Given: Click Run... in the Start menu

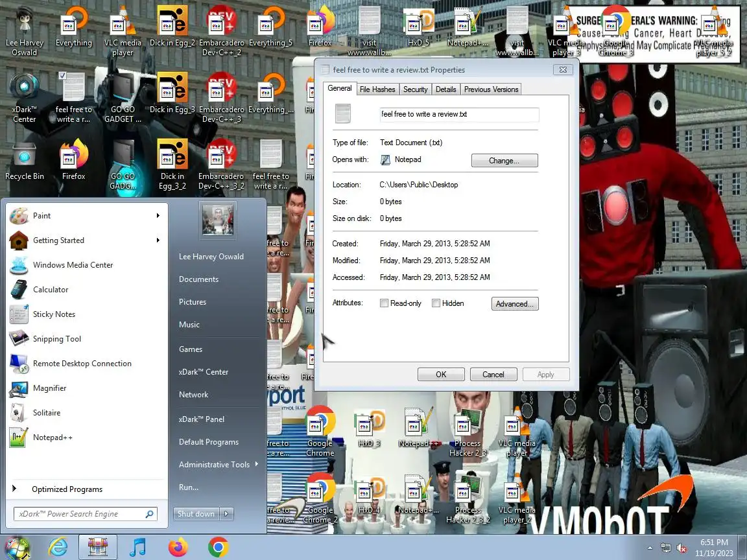Looking at the screenshot, I should tap(189, 487).
